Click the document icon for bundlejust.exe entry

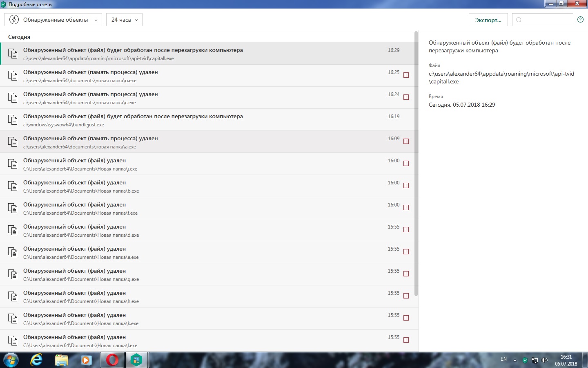[13, 120]
